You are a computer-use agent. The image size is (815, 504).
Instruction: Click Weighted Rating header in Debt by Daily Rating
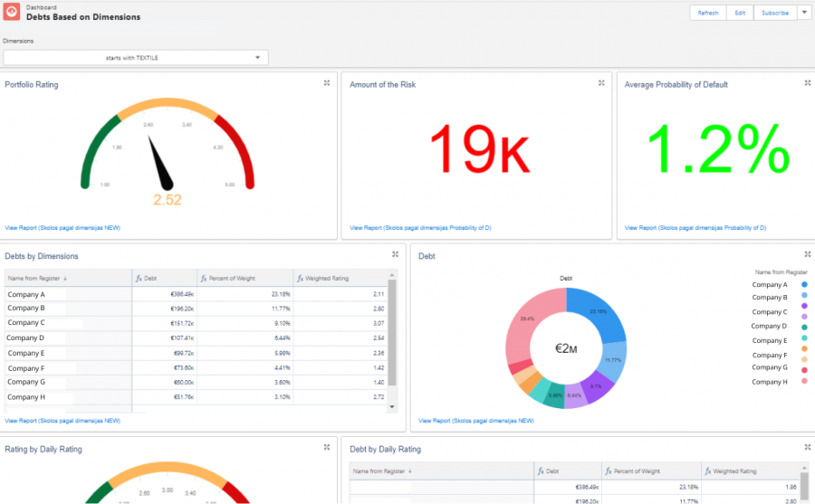tap(750, 471)
